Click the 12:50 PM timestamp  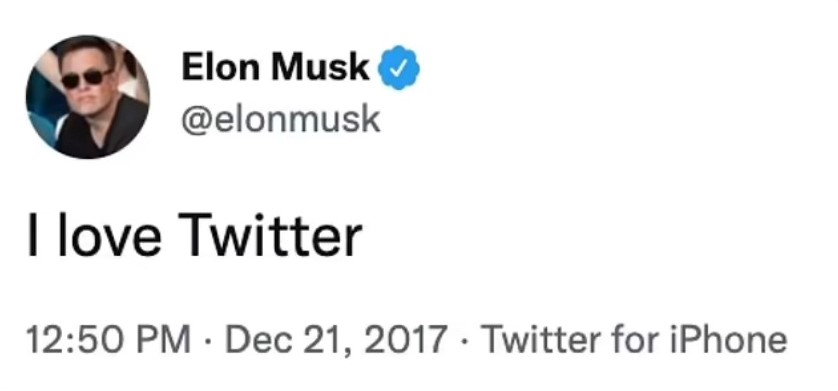point(108,340)
